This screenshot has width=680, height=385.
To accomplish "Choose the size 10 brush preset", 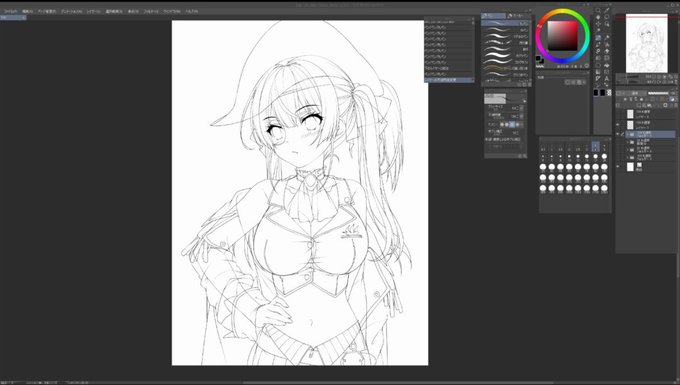I will [569, 158].
